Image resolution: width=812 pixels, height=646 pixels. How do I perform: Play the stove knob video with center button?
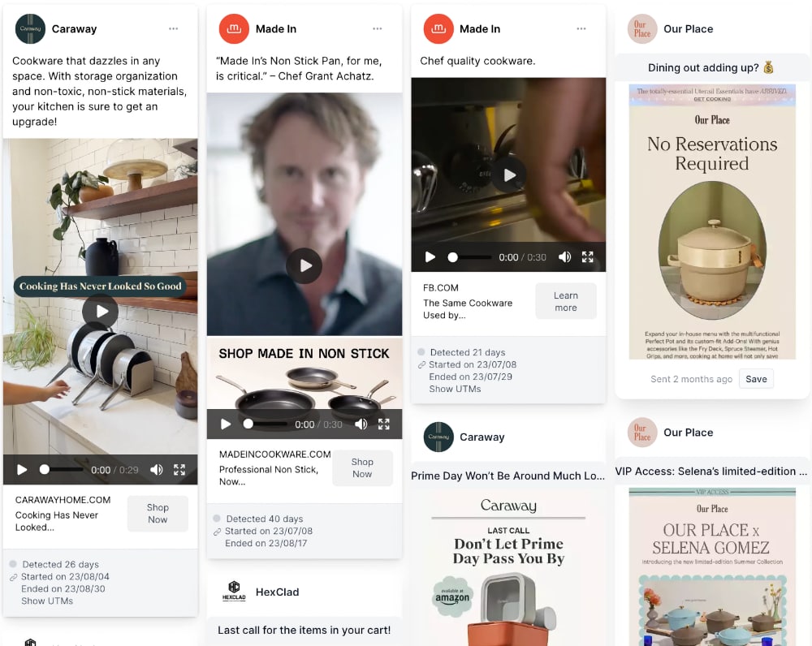click(x=508, y=175)
